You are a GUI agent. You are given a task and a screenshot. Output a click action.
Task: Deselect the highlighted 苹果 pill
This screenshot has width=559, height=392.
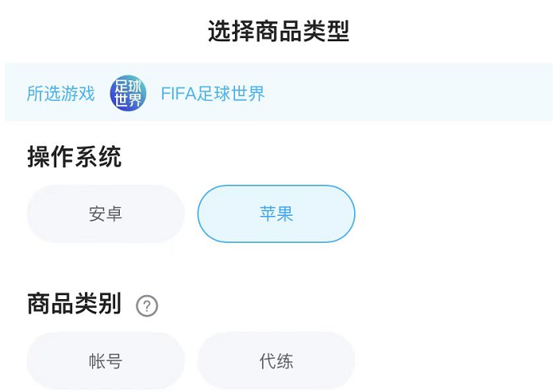(x=276, y=214)
